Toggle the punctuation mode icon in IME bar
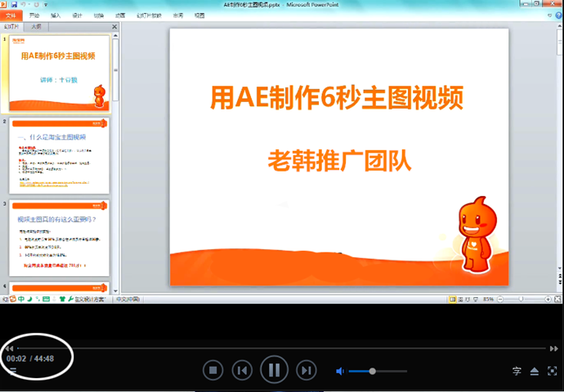The image size is (564, 392). click(38, 299)
